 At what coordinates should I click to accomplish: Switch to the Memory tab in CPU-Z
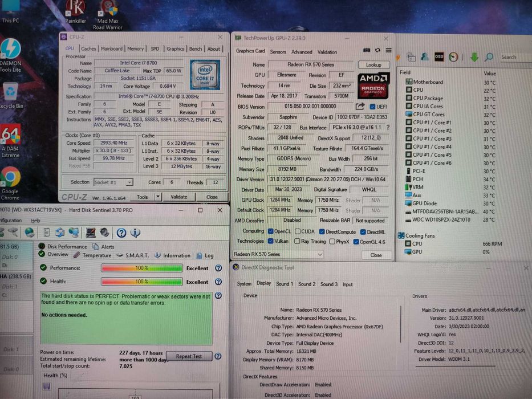coord(135,49)
